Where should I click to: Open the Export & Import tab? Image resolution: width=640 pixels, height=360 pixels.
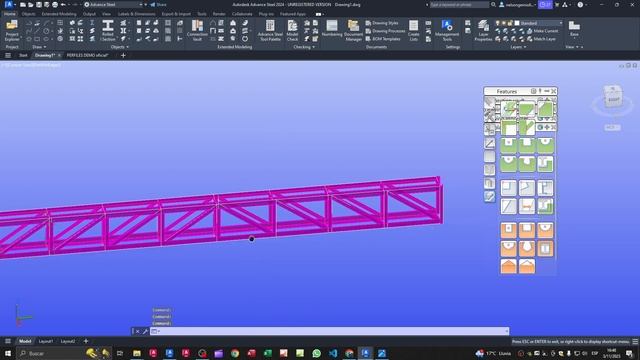[176, 14]
